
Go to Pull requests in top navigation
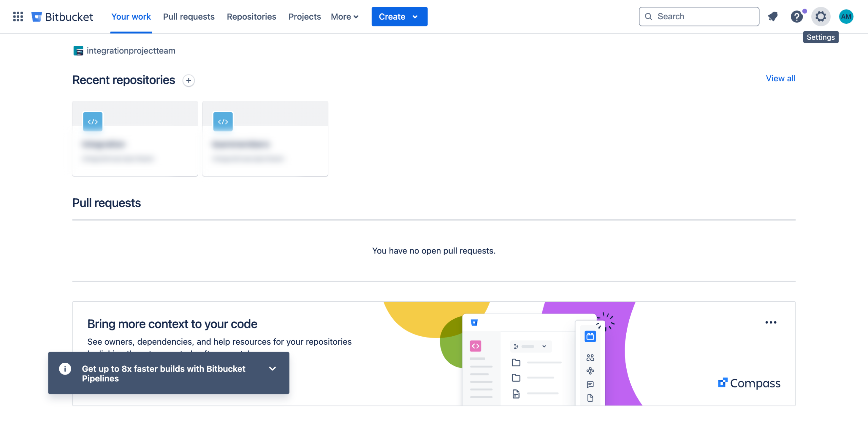click(189, 17)
